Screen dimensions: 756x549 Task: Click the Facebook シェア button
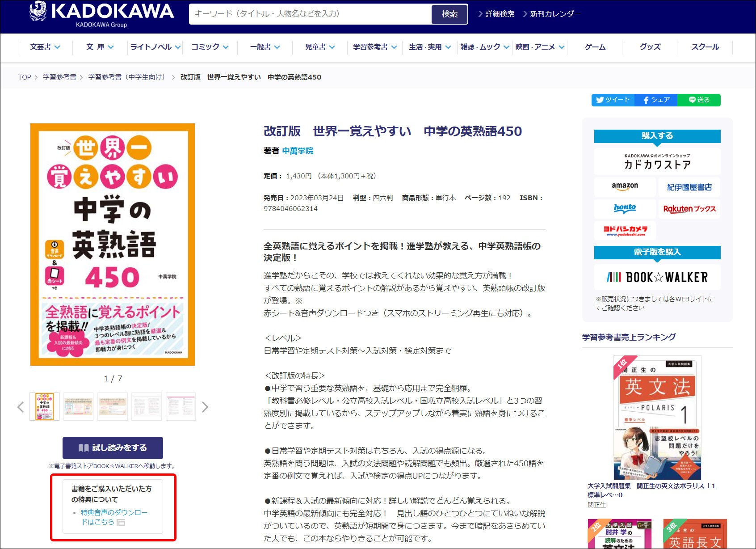click(x=656, y=100)
